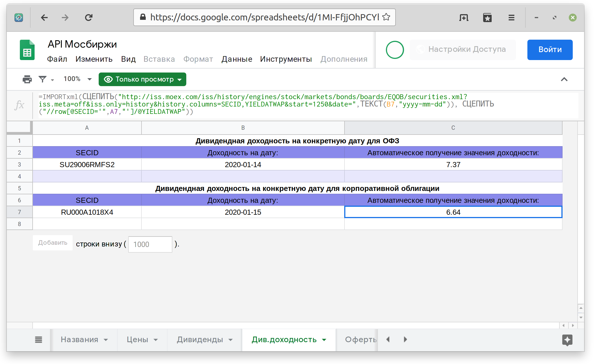Click the horizontal scrollbar left arrow
The image size is (596, 364).
pyautogui.click(x=564, y=325)
